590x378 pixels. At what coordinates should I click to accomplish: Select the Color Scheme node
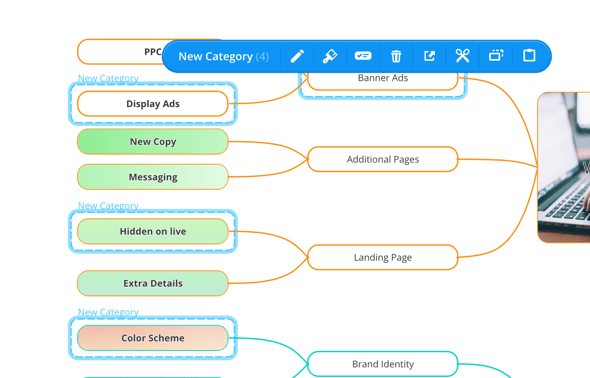point(153,338)
